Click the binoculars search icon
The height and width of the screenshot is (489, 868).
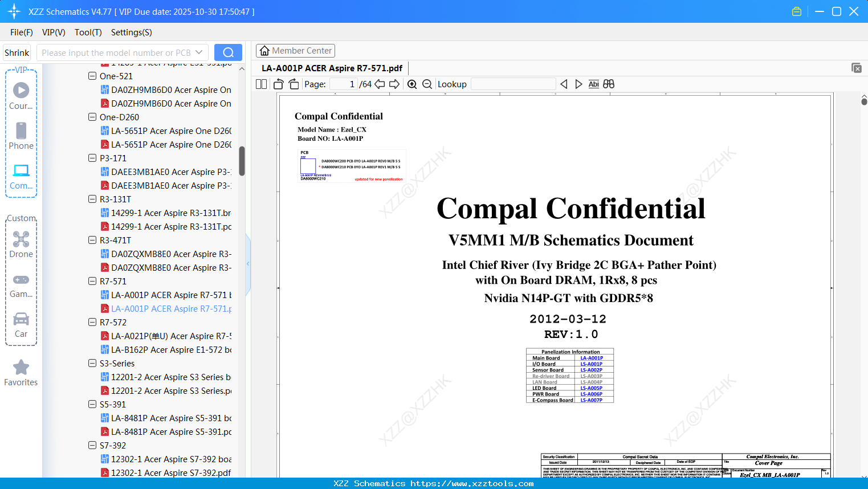tap(609, 84)
